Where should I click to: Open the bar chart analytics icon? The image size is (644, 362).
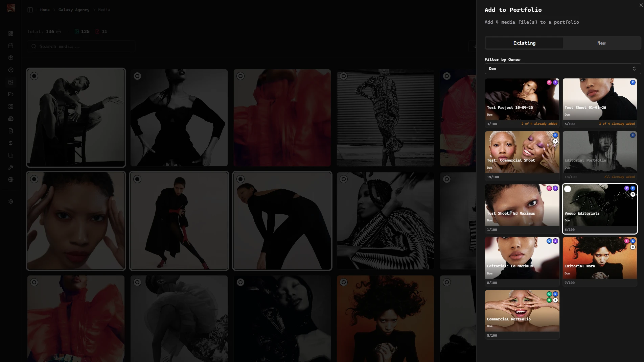[11, 155]
